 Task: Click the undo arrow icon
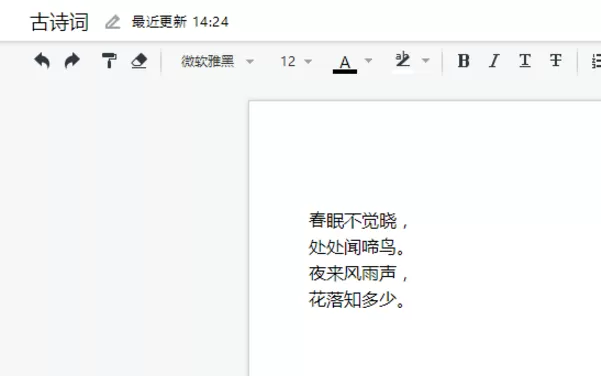pos(42,61)
